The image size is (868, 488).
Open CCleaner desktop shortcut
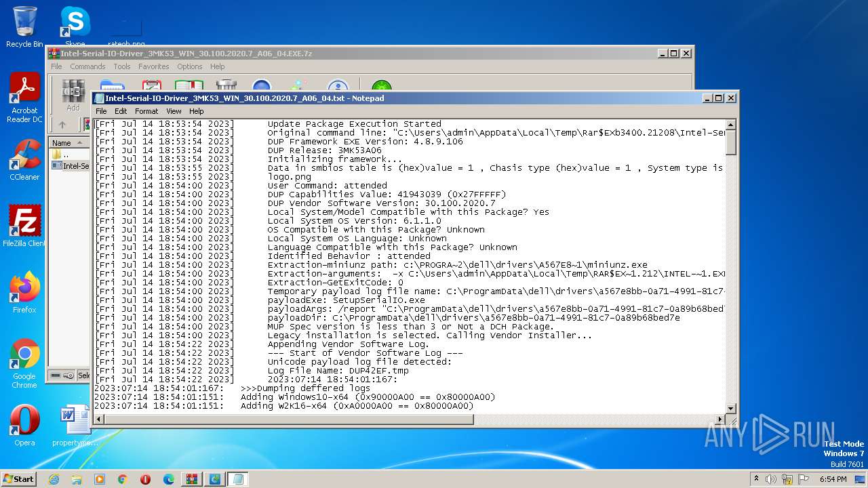tap(24, 160)
